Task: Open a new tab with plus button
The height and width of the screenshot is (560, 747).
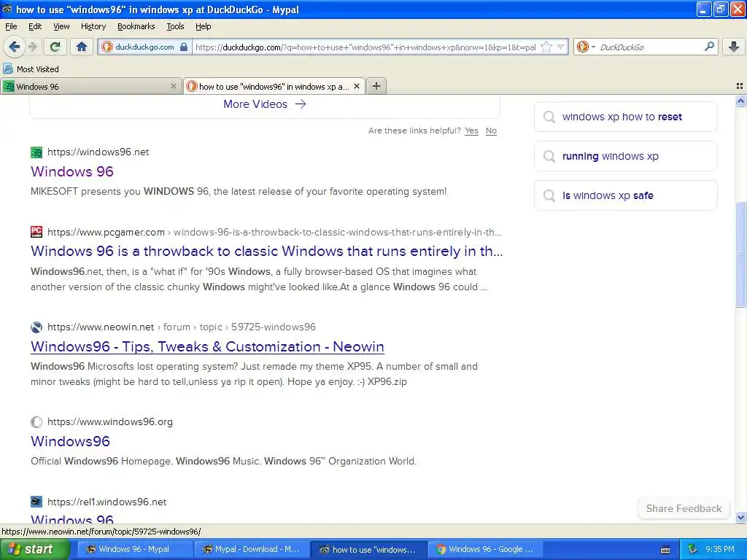Action: pos(376,86)
